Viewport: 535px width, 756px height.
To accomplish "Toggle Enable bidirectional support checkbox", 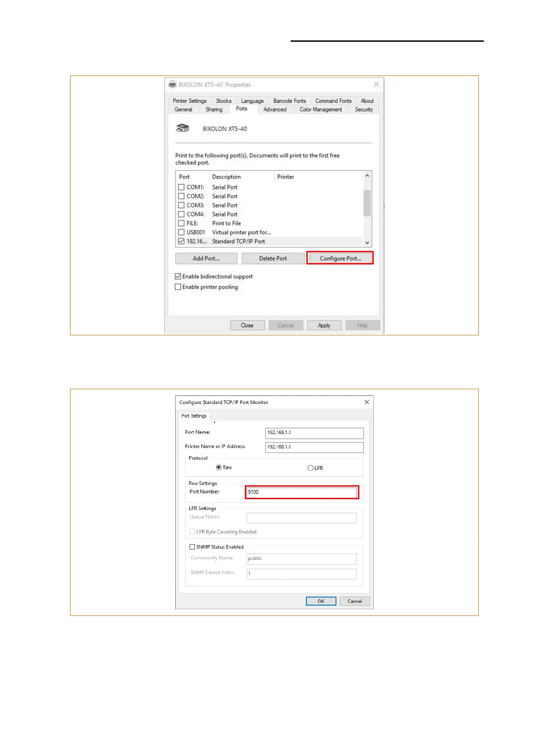I will 178,277.
